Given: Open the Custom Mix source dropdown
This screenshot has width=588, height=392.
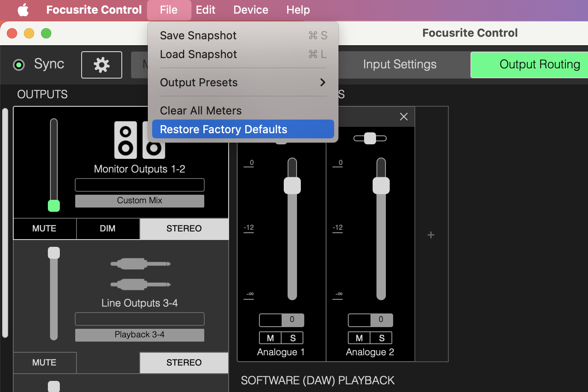Looking at the screenshot, I should coord(140,201).
